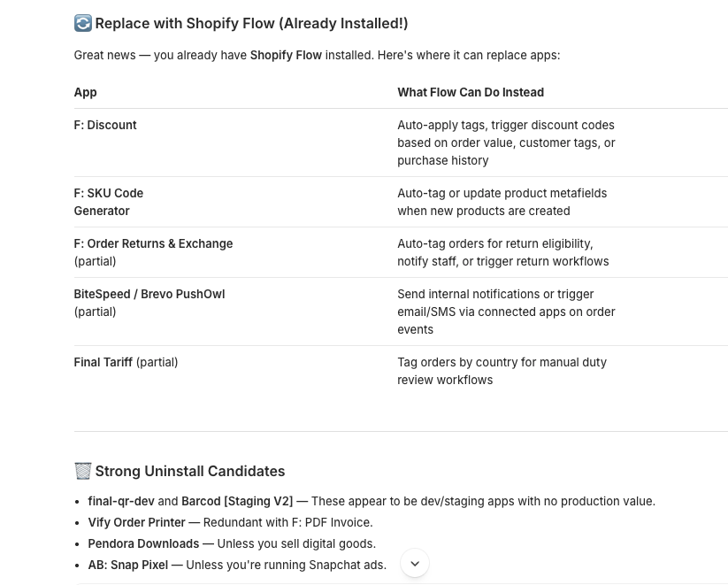
Task: Click the replace arrows emoji icon
Action: pos(83,24)
